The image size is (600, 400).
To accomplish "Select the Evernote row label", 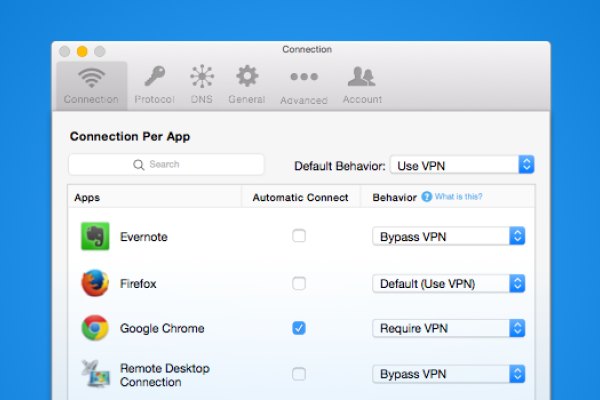I will (x=144, y=237).
